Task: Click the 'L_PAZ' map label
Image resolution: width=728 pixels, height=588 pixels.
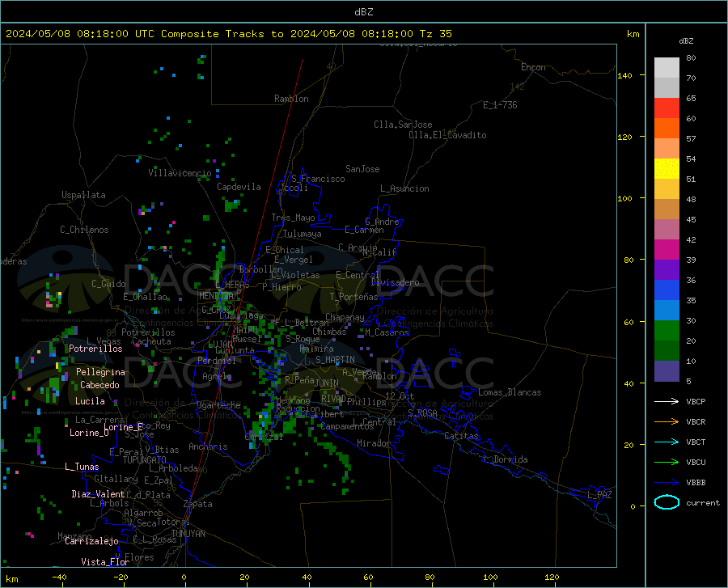Action: (x=600, y=495)
